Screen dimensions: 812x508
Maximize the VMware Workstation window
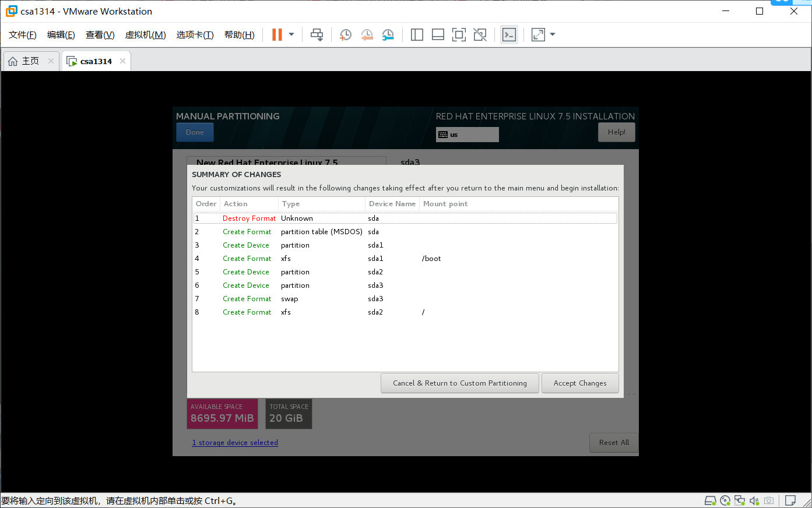[760, 11]
